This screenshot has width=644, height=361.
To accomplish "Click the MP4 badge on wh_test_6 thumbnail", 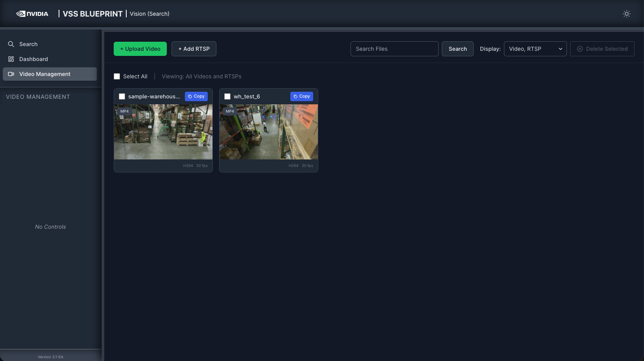I will coord(230,111).
